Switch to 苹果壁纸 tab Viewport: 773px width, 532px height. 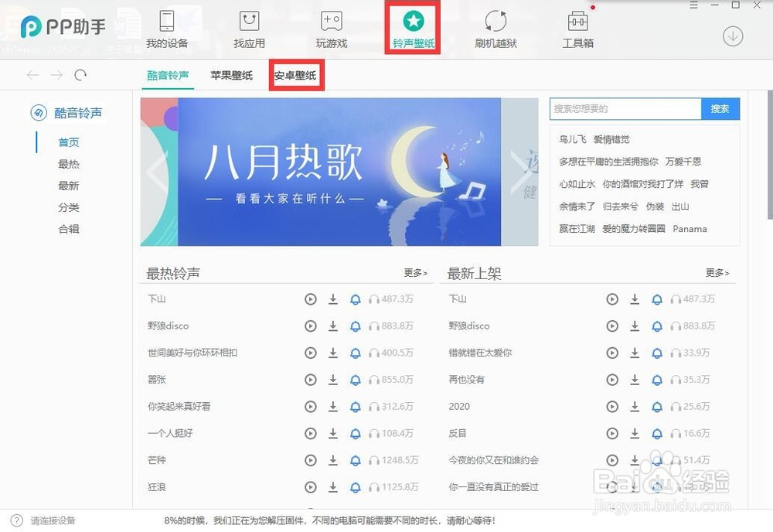pyautogui.click(x=231, y=76)
